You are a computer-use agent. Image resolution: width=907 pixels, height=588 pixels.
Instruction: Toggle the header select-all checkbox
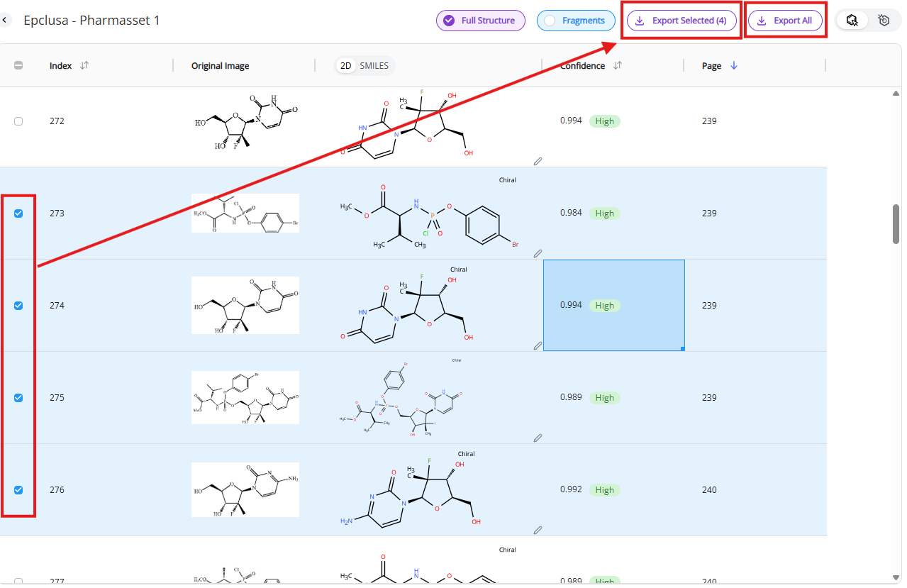[18, 65]
